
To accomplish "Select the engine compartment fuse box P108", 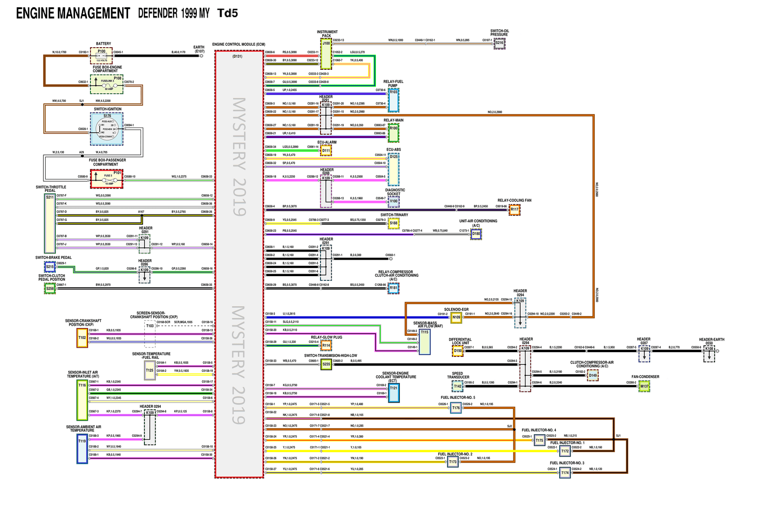I will (107, 84).
